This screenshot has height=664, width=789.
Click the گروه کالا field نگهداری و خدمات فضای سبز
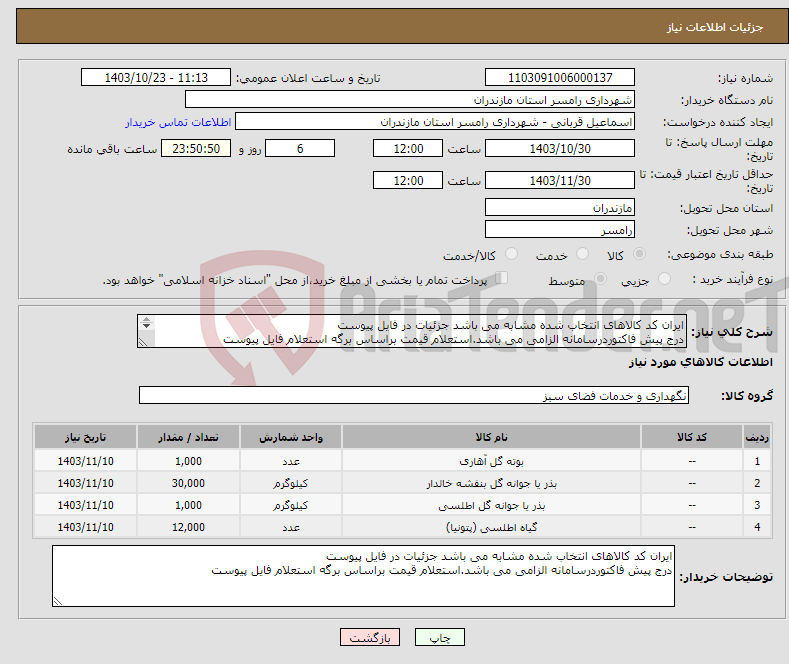tap(414, 395)
